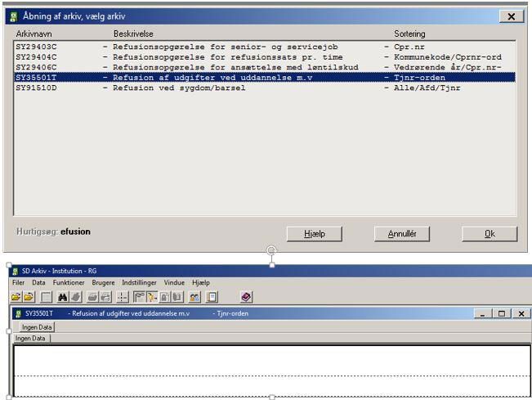Open search with the binoculars icon
This screenshot has width=532, height=400.
(63, 297)
